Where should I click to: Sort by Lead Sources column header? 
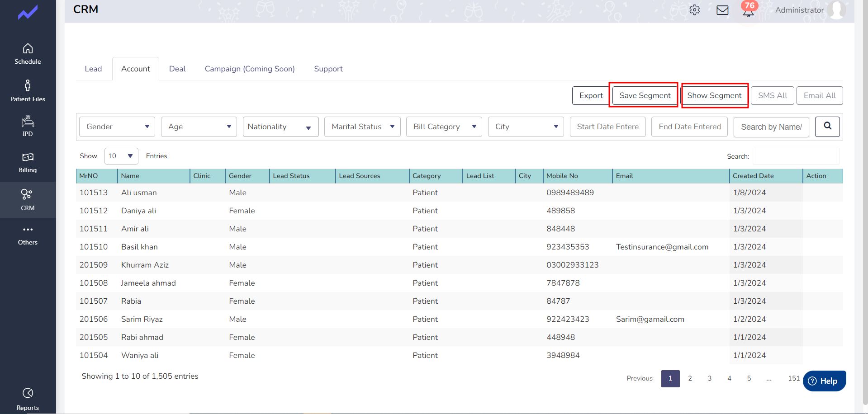pyautogui.click(x=372, y=176)
